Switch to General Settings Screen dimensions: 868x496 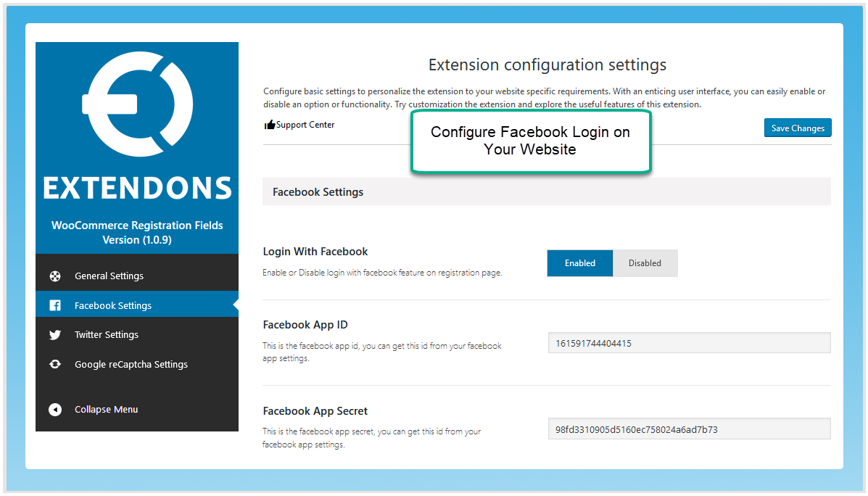109,275
